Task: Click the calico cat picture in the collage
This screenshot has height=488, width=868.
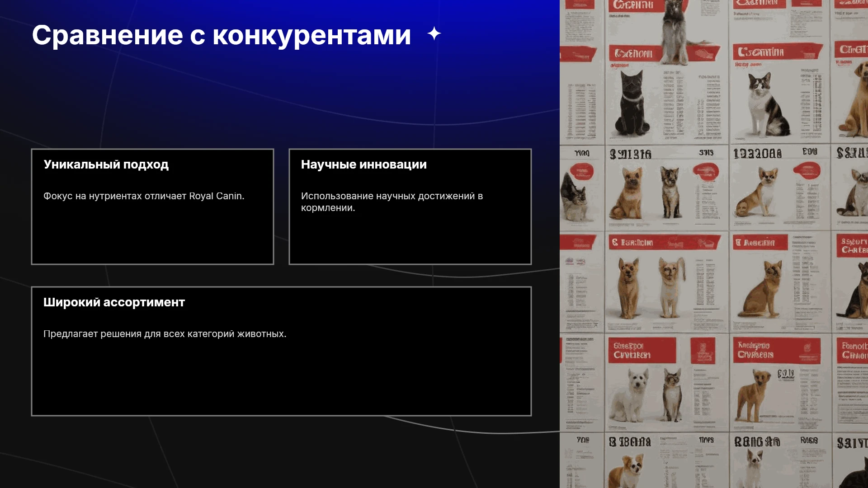Action: coord(766,104)
